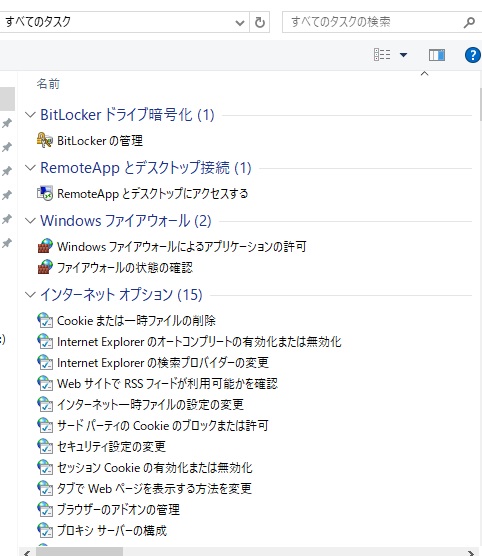Click icon beside ブラウザーのアドオンの管理
482x556 pixels.
pos(45,509)
